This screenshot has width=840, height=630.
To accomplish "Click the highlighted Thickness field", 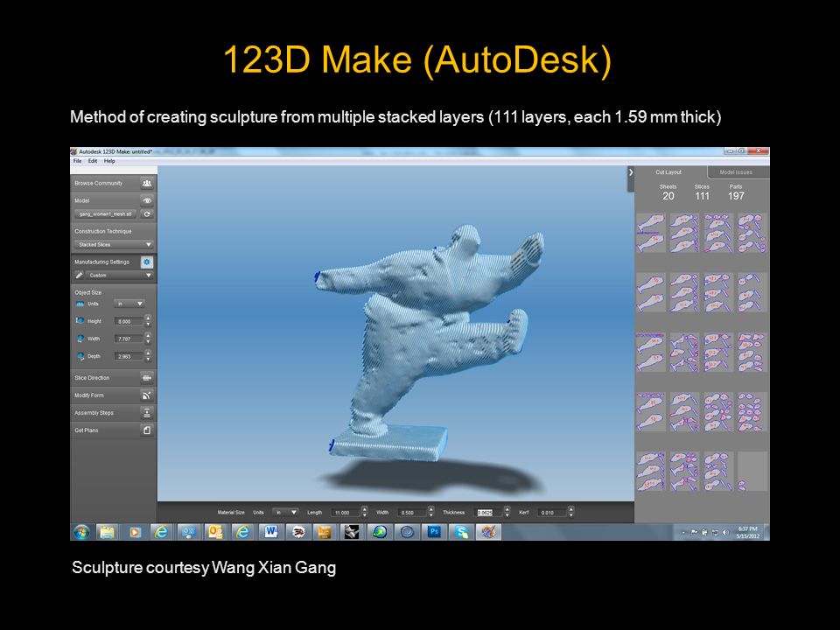I will (x=489, y=513).
